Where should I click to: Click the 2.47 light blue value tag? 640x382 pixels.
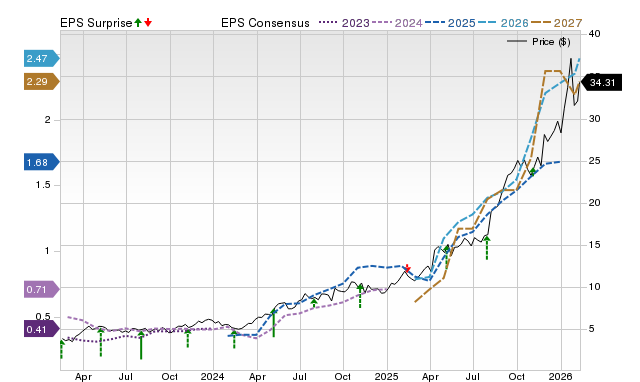point(41,58)
